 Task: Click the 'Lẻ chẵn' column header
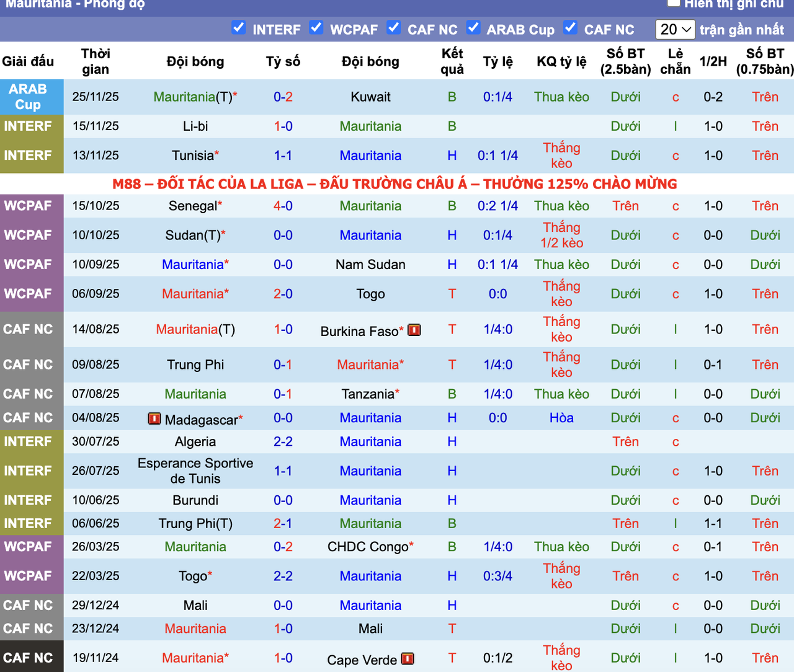click(x=676, y=61)
